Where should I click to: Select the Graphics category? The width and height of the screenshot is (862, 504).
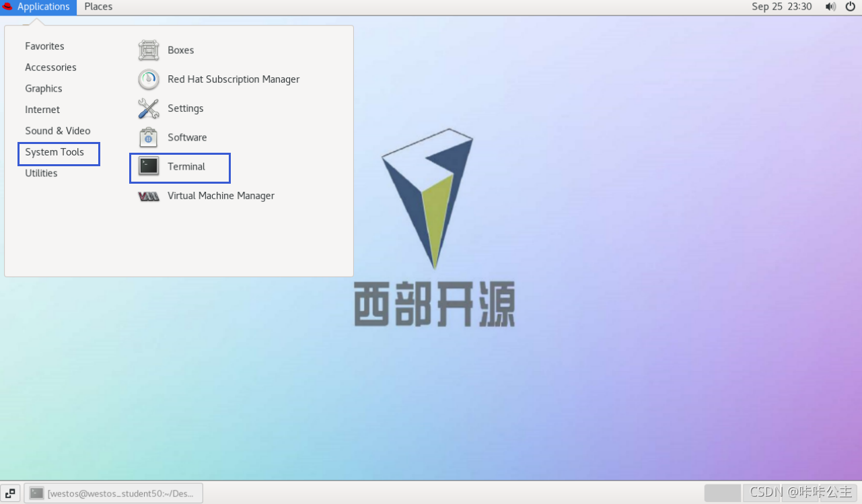[x=44, y=89]
